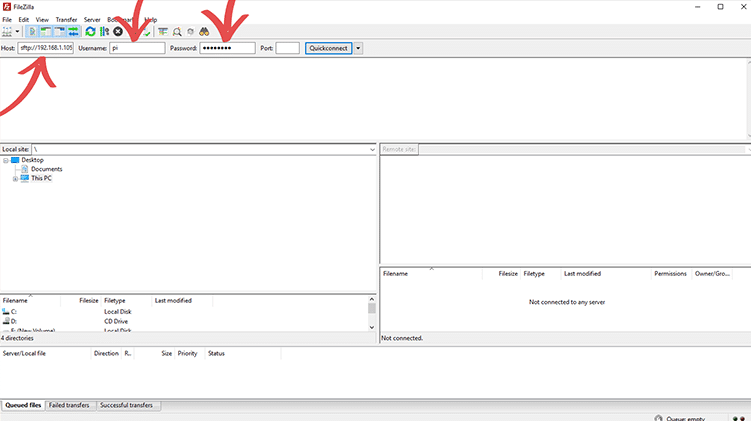Open the Transfer menu

(x=66, y=20)
